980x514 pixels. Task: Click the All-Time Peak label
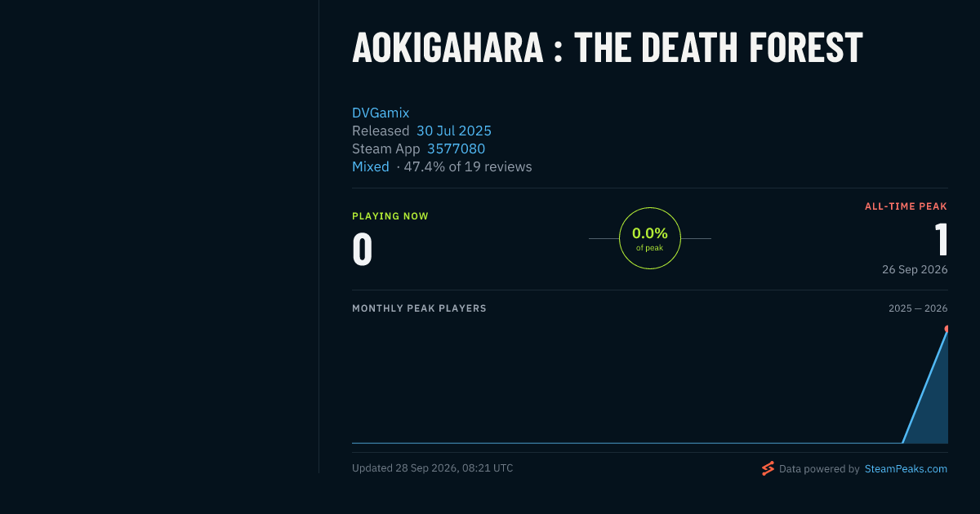point(906,207)
